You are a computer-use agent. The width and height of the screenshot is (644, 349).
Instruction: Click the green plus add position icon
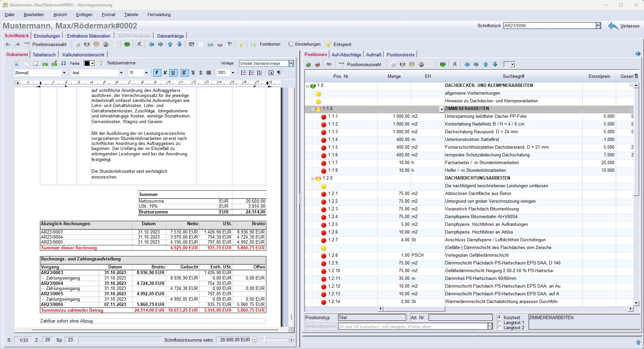308,64
